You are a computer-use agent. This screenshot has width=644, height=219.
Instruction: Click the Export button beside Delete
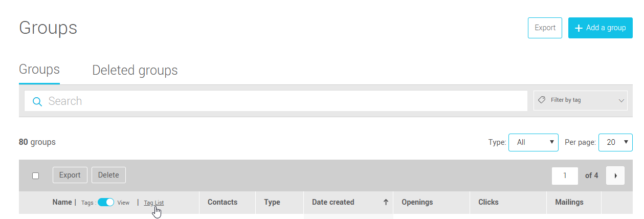tap(70, 175)
